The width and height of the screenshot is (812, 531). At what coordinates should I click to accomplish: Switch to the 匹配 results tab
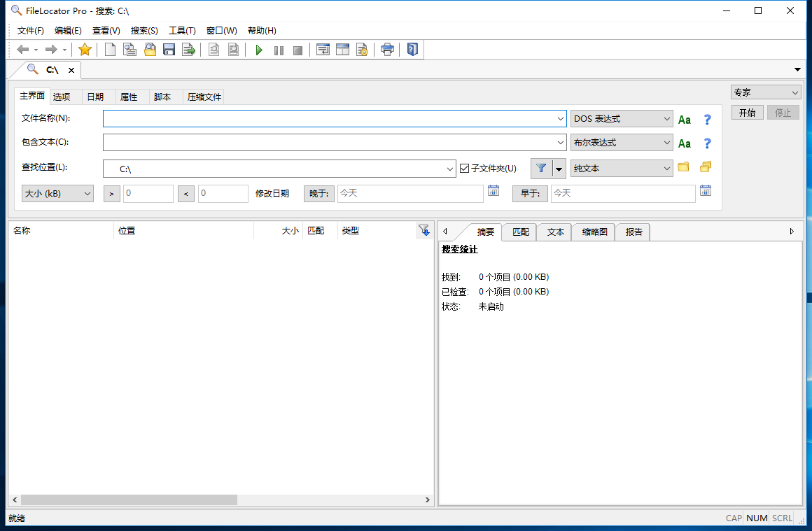520,232
